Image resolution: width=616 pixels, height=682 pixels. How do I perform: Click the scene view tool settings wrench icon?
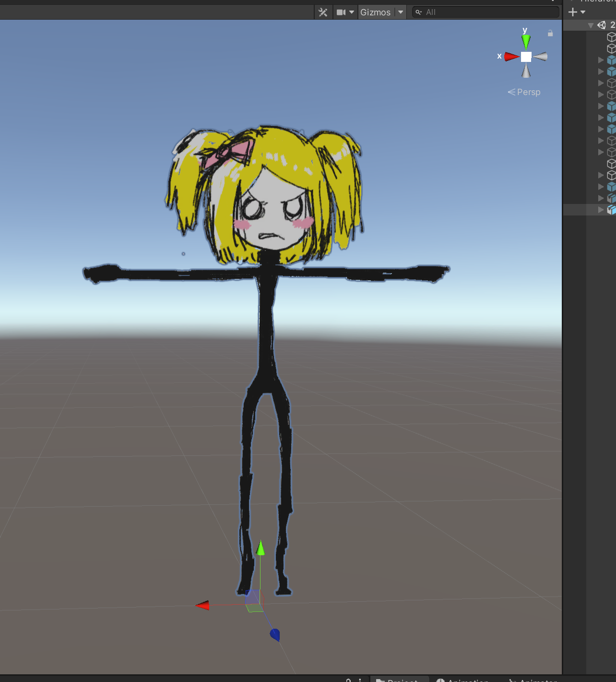click(x=323, y=12)
